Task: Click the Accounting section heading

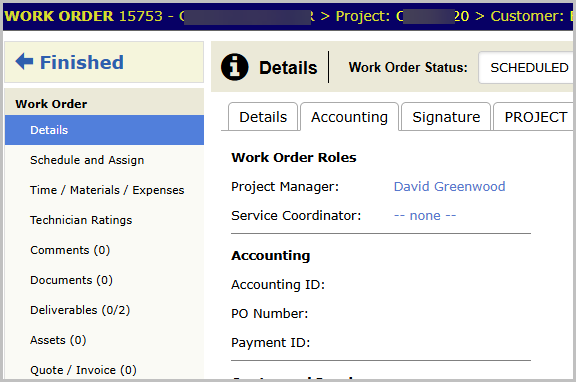Action: click(x=271, y=256)
